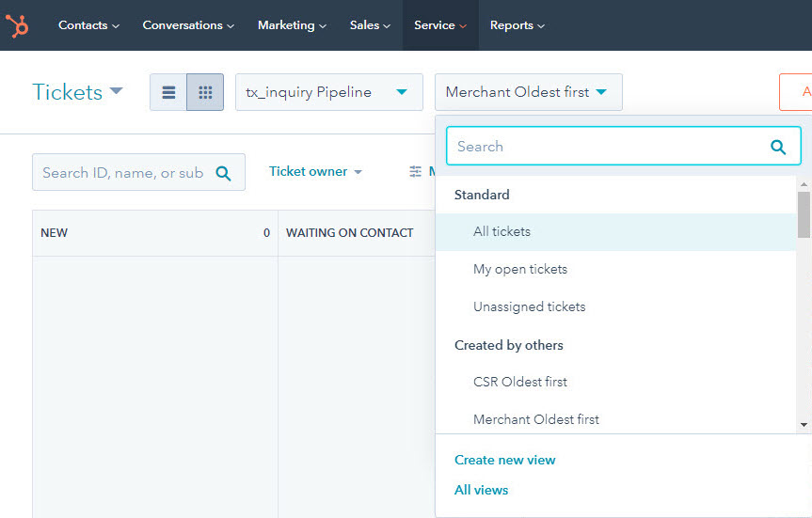
Task: Click Create new view link
Action: (504, 460)
